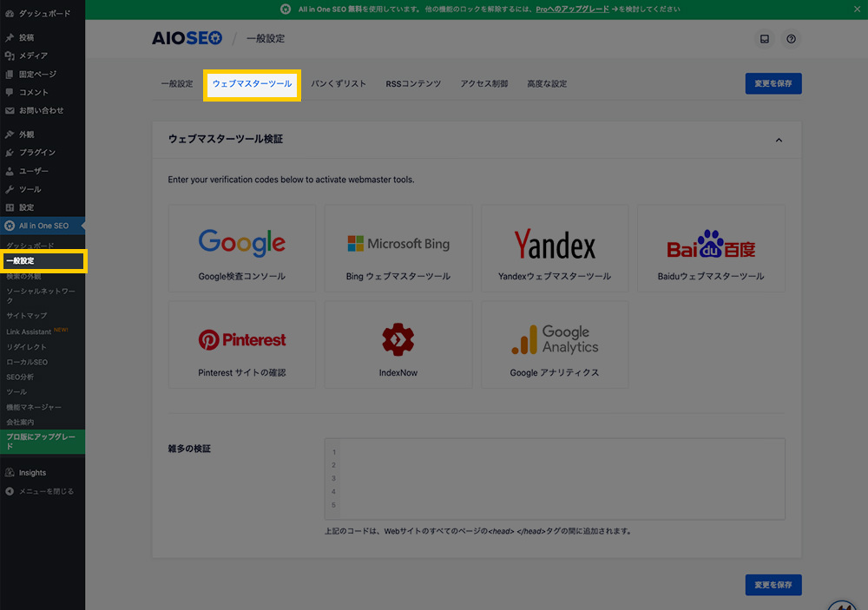
Task: Click プロ版にアップグレード in the sidebar
Action: (x=43, y=442)
